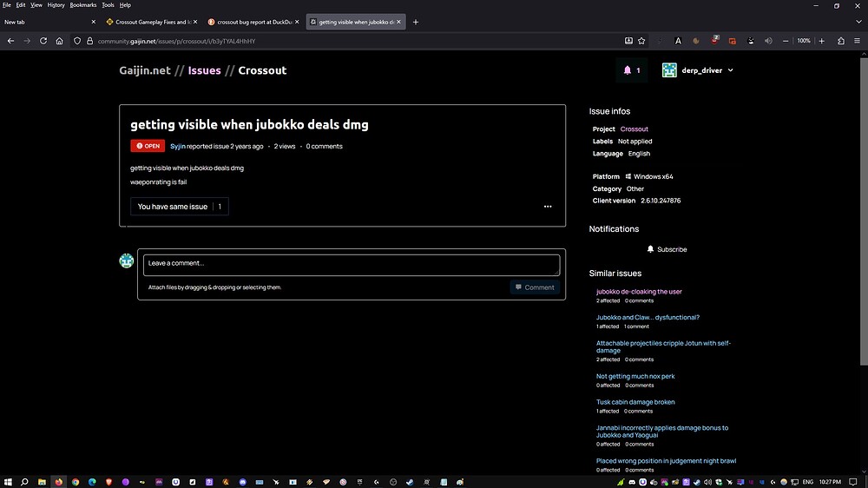Go to the browser home page icon
This screenshot has width=868, height=488.
click(x=59, y=41)
